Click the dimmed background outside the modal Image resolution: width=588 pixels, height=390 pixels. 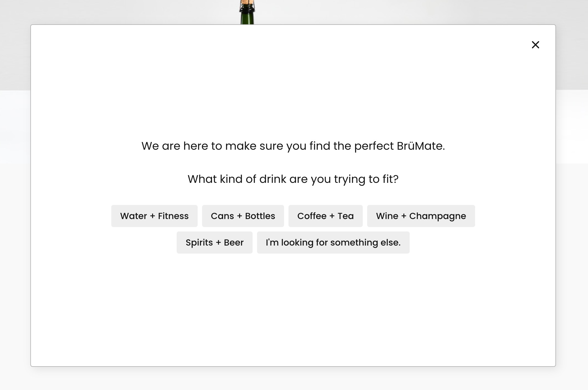click(x=15, y=193)
